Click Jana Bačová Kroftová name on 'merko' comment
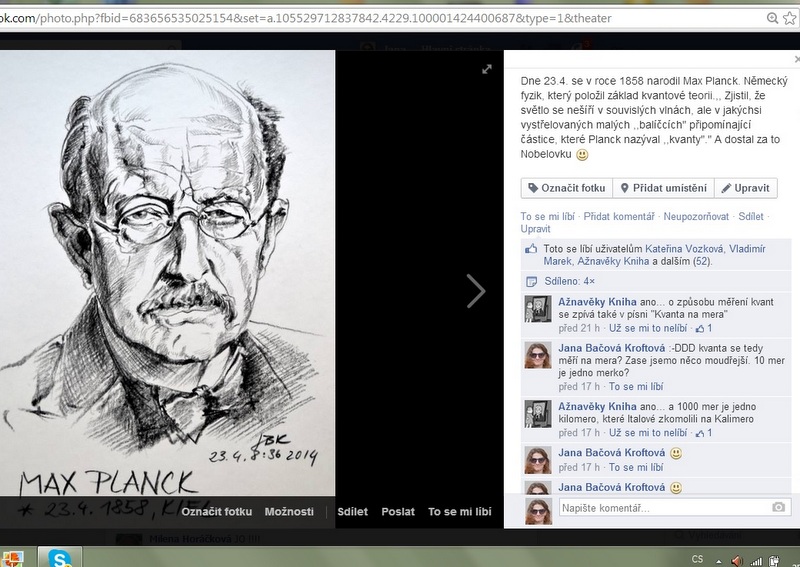The height and width of the screenshot is (567, 800). pos(611,348)
